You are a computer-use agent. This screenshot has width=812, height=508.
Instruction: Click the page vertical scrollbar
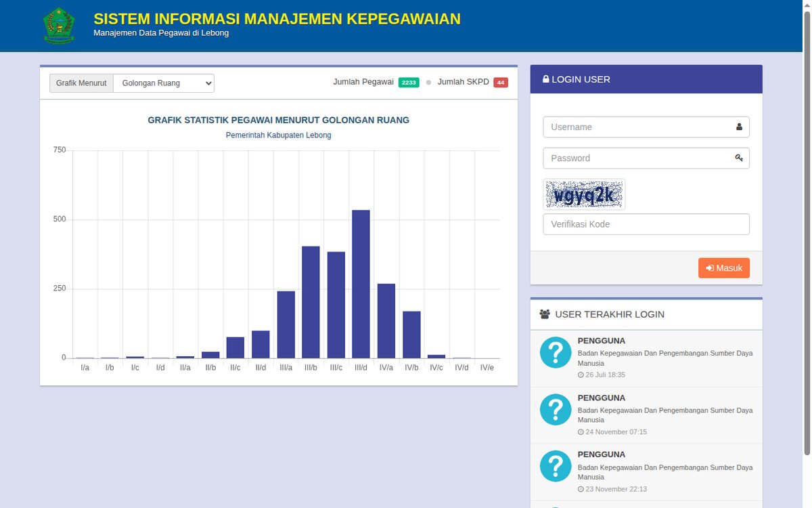pos(806,254)
